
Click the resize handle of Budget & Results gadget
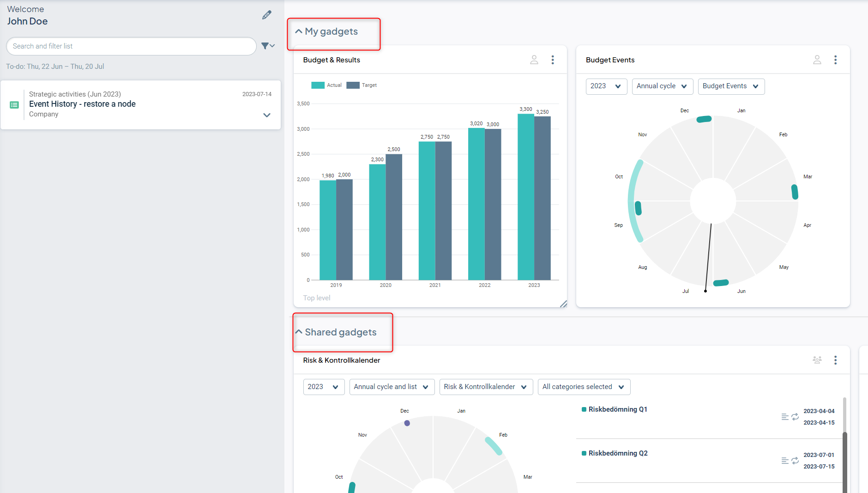(563, 304)
